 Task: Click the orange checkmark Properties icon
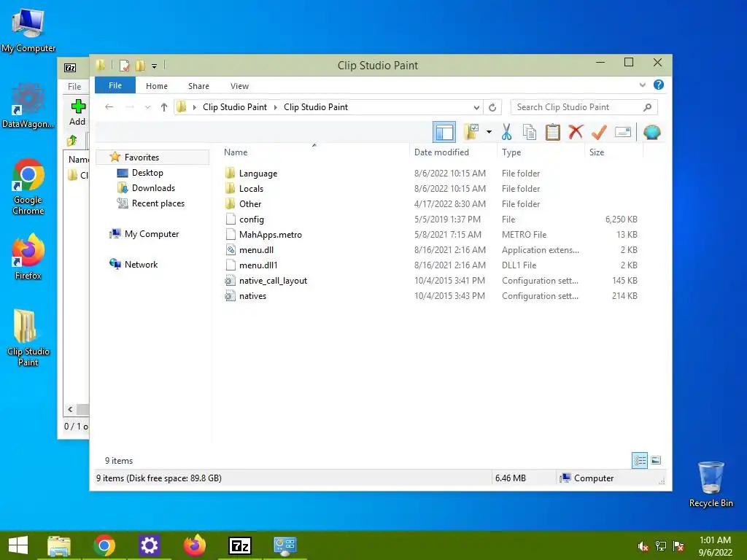599,132
